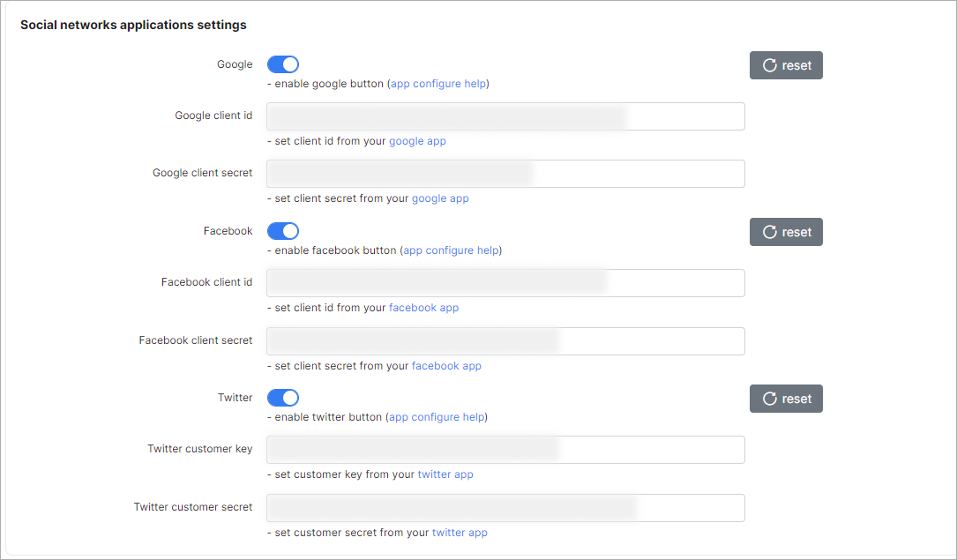The height and width of the screenshot is (560, 957).
Task: Click the reset arrow icon in the Twitter row
Action: (768, 398)
